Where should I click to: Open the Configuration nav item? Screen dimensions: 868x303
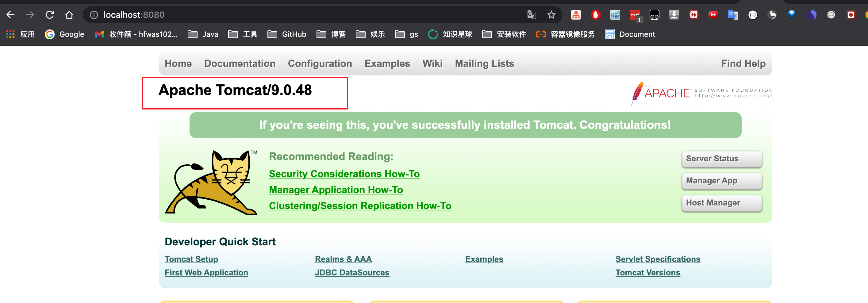tap(320, 63)
